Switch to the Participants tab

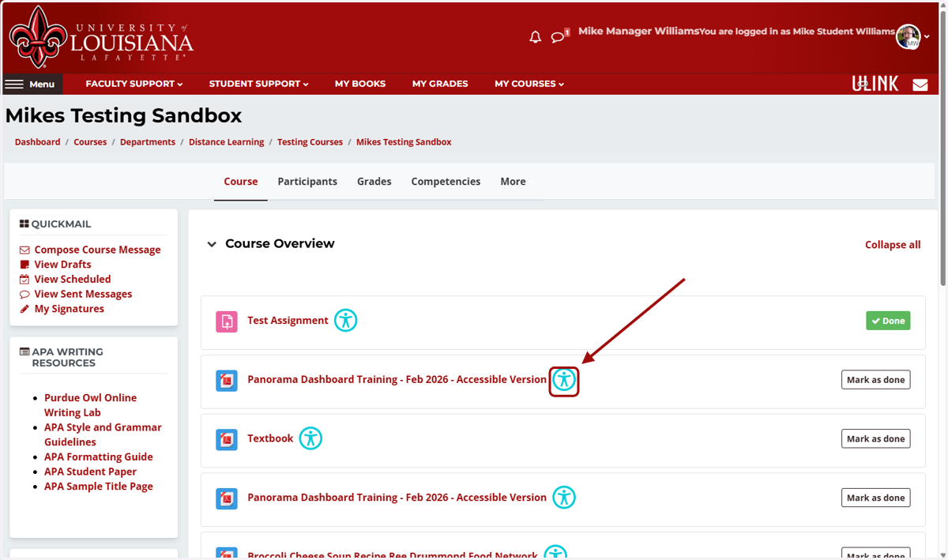pyautogui.click(x=307, y=182)
